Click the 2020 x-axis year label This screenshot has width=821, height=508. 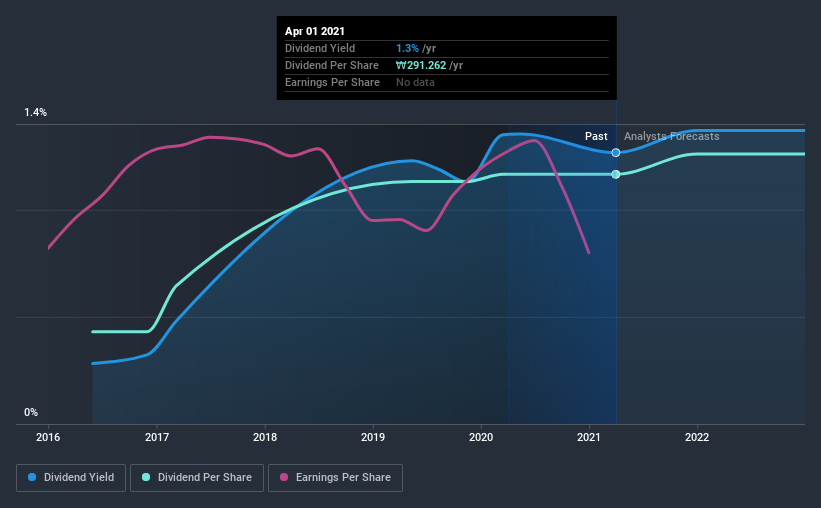click(x=481, y=437)
